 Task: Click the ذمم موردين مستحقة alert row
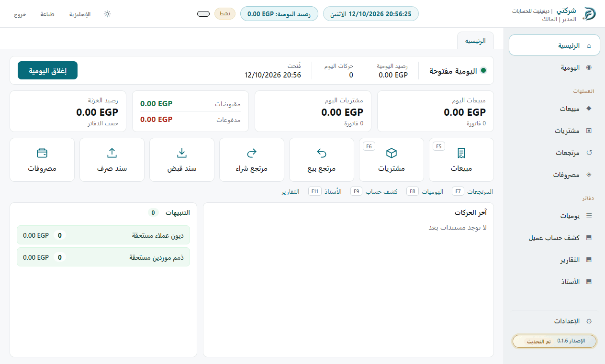click(103, 257)
